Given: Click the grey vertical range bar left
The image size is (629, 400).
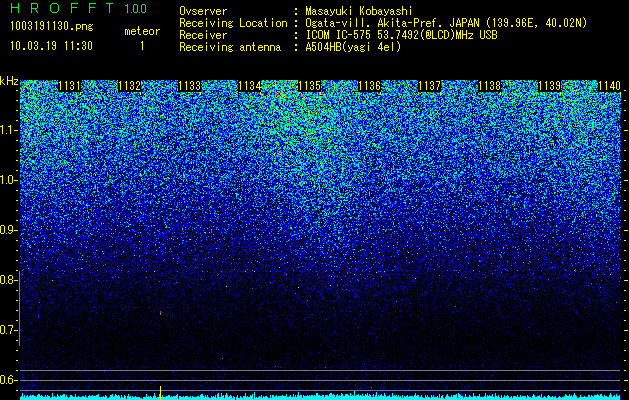Looking at the screenshot, I should click(20, 308).
